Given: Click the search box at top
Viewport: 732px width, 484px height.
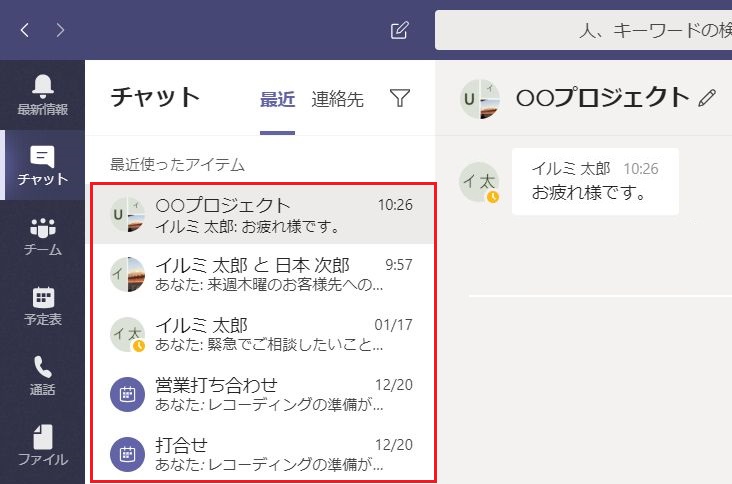Looking at the screenshot, I should point(583,30).
